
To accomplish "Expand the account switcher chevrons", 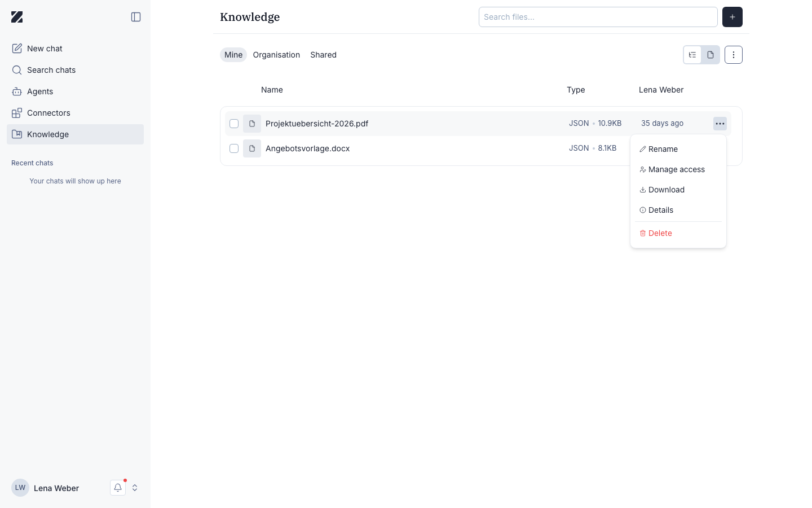I will pos(135,488).
